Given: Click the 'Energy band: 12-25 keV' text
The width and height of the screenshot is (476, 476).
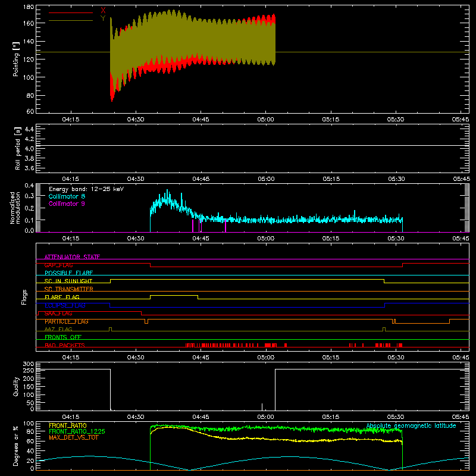Looking at the screenshot, I should click(86, 189).
